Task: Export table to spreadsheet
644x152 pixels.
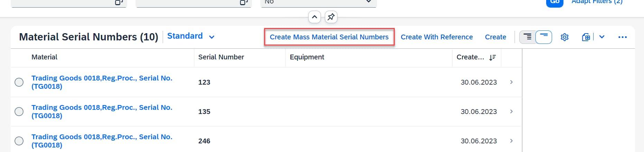Action: (586, 37)
